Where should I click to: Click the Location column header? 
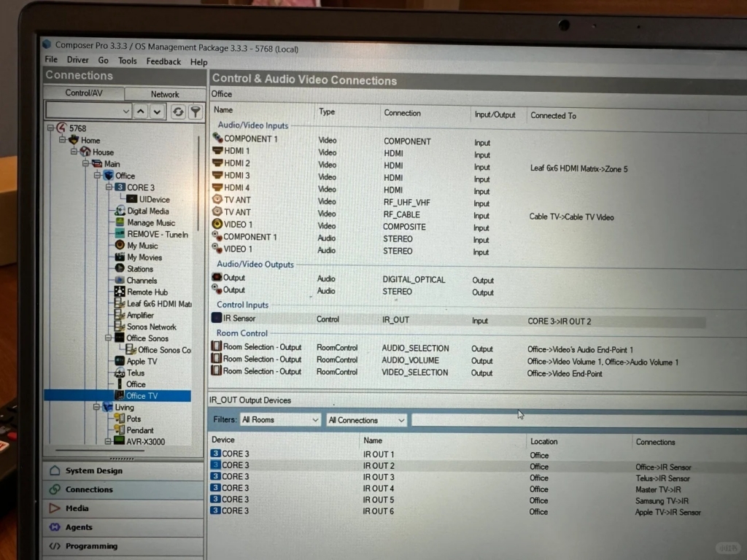pyautogui.click(x=543, y=441)
